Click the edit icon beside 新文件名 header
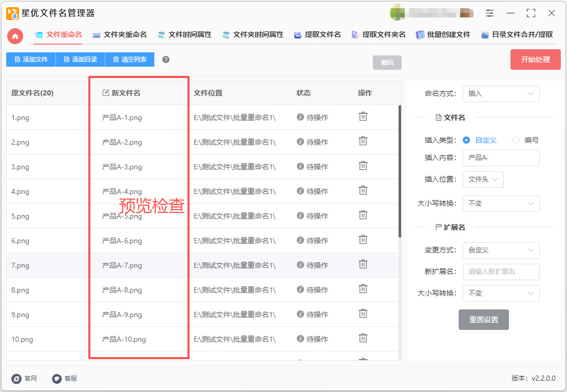Viewport: 567px width, 392px height. [x=106, y=93]
